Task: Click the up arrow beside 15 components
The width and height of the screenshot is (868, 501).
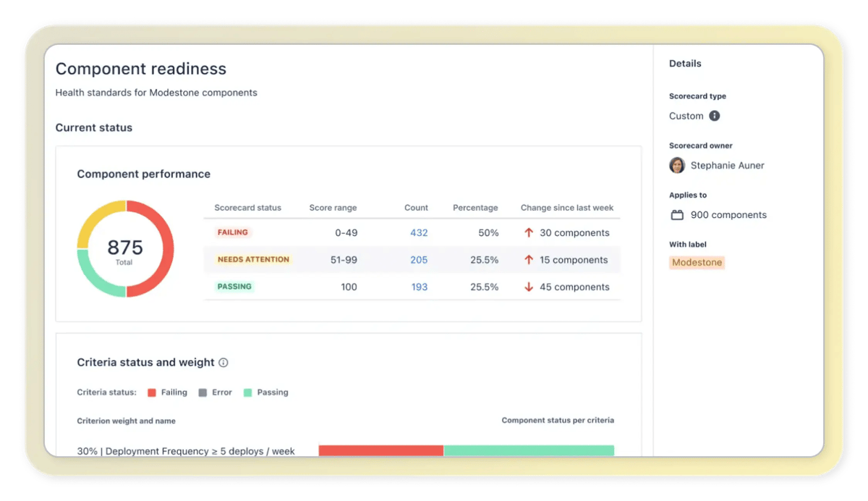Action: click(x=529, y=260)
